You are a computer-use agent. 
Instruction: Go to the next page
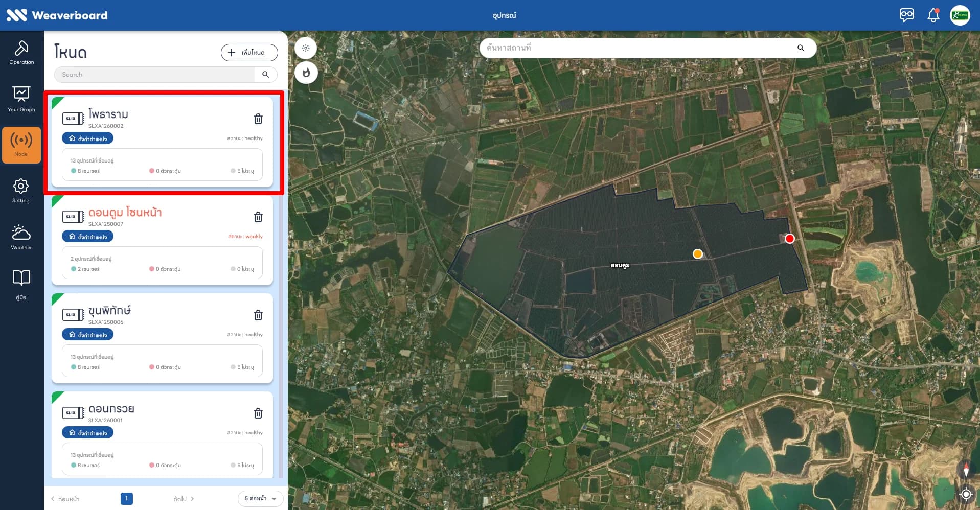184,499
